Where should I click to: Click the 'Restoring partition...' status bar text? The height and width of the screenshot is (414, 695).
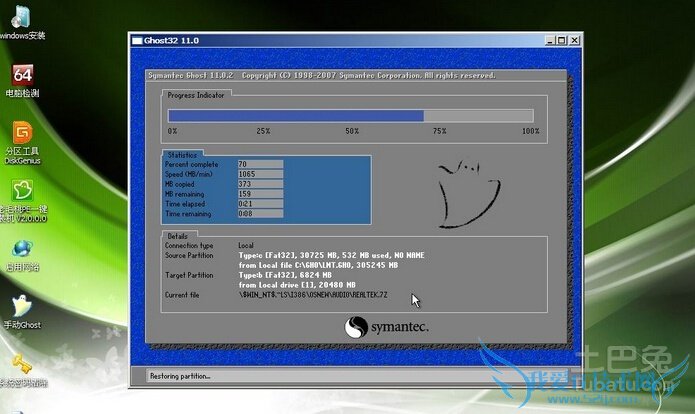point(180,376)
